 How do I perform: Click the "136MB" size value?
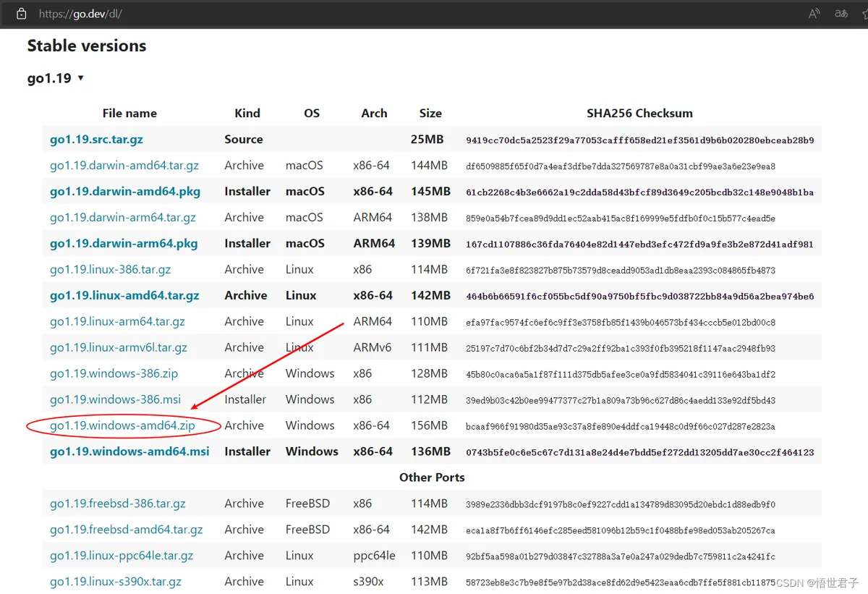click(430, 452)
